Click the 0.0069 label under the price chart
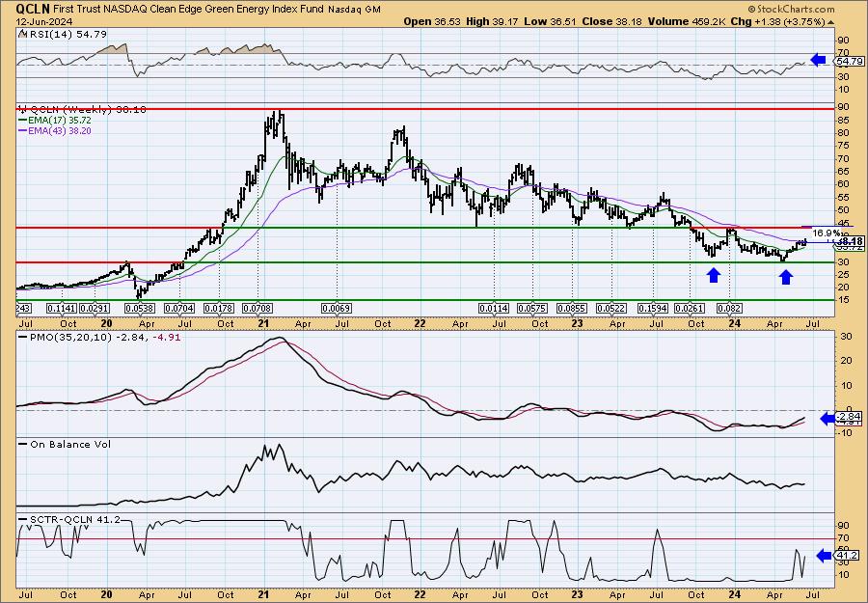 click(x=337, y=309)
